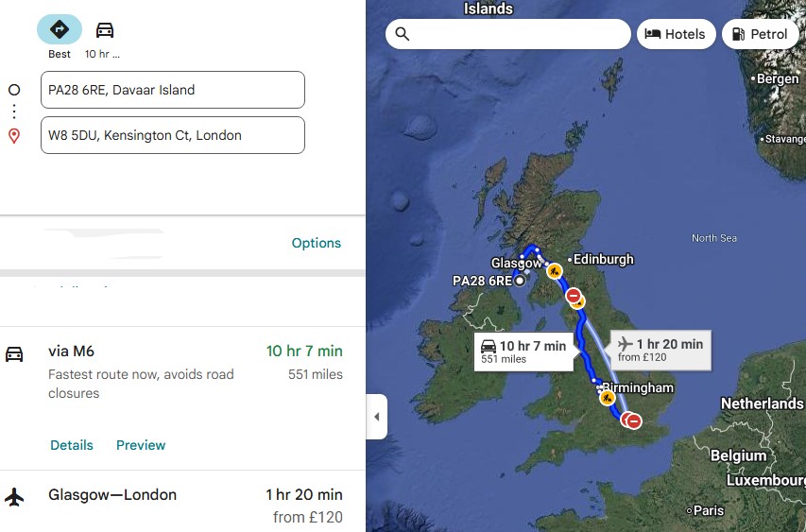This screenshot has width=806, height=532.
Task: Select the driving car travel mode
Action: click(x=105, y=30)
